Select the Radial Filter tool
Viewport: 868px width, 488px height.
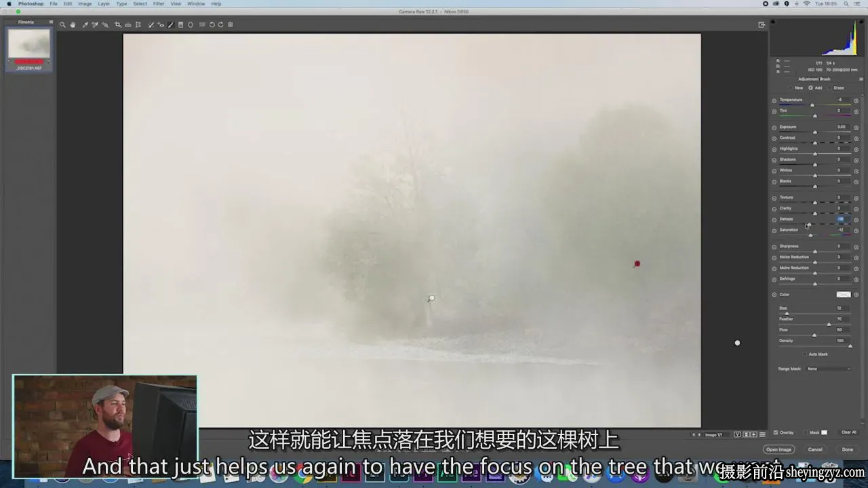click(x=191, y=24)
